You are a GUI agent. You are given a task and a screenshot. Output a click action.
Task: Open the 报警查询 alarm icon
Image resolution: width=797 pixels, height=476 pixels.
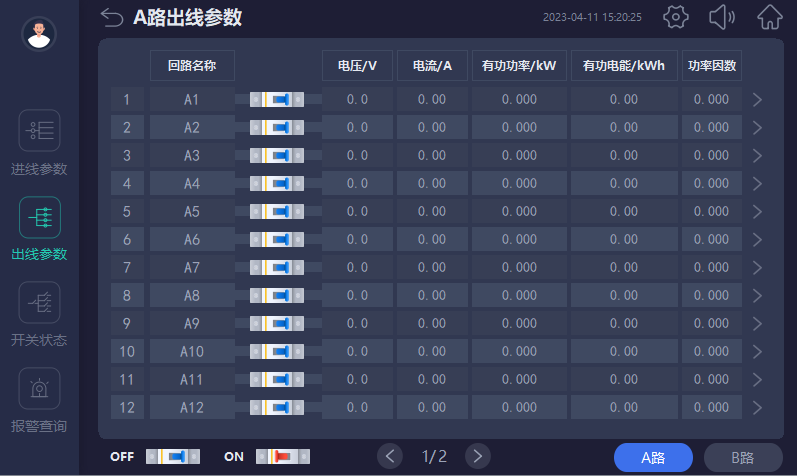39,388
